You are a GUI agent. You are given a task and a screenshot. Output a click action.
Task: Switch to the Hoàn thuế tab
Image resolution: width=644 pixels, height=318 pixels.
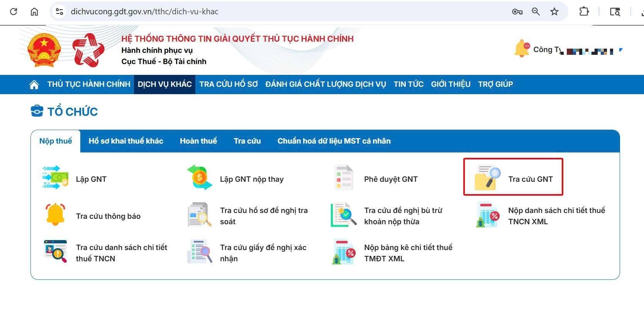pyautogui.click(x=198, y=141)
